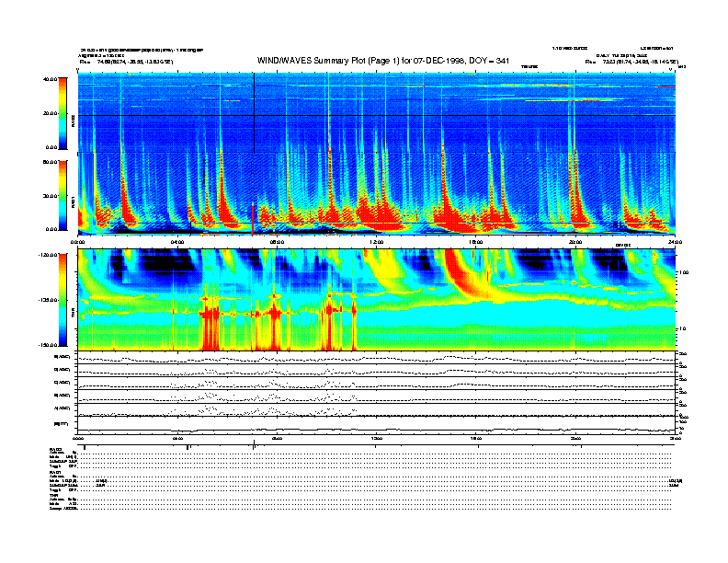Image resolution: width=728 pixels, height=563 pixels.
Task: Click the vertical RAD2 panel label
Action: [x=73, y=121]
